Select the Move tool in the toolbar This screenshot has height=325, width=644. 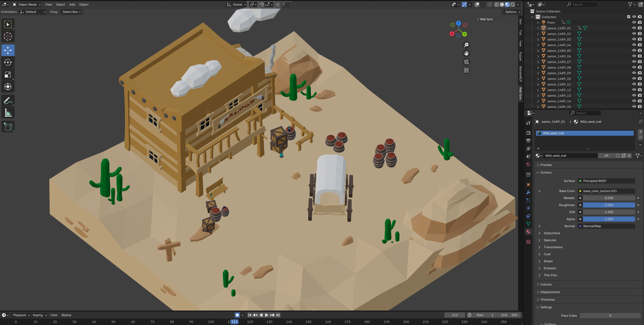[x=8, y=50]
